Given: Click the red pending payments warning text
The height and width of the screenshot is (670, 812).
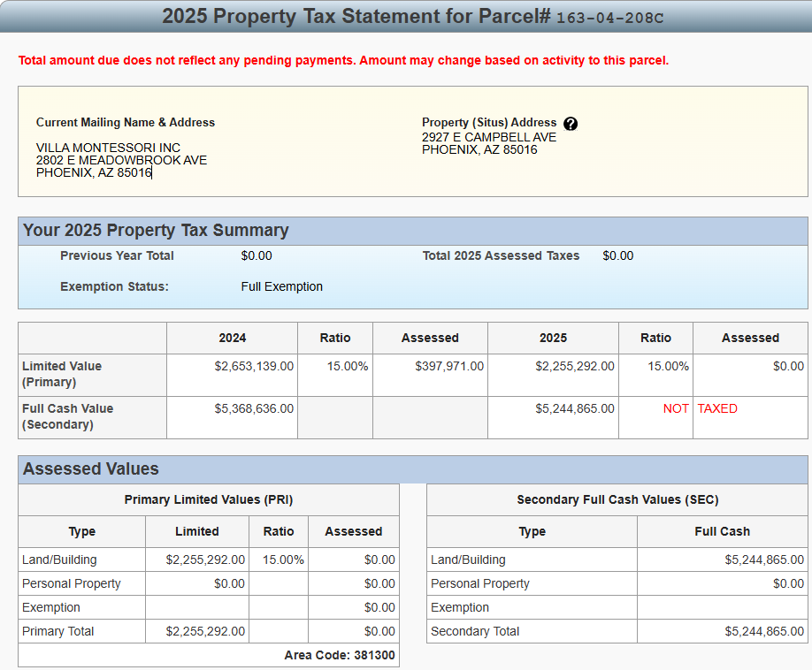Looking at the screenshot, I should 343,60.
